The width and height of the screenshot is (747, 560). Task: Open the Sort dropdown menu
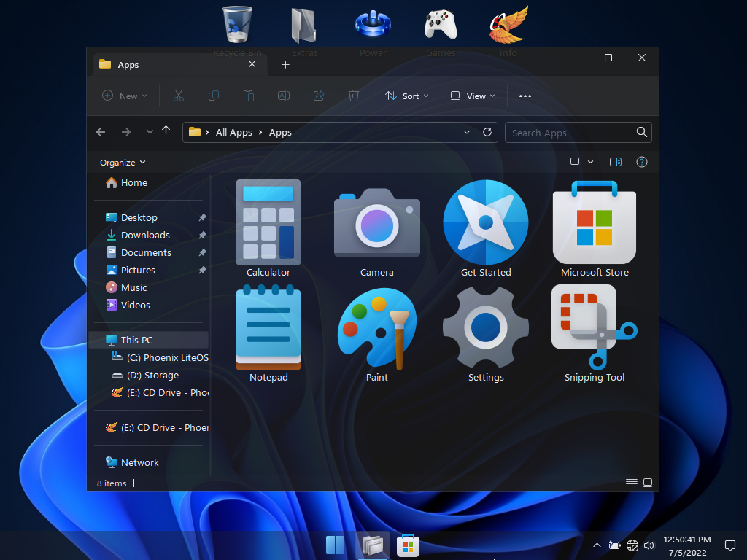click(x=406, y=96)
